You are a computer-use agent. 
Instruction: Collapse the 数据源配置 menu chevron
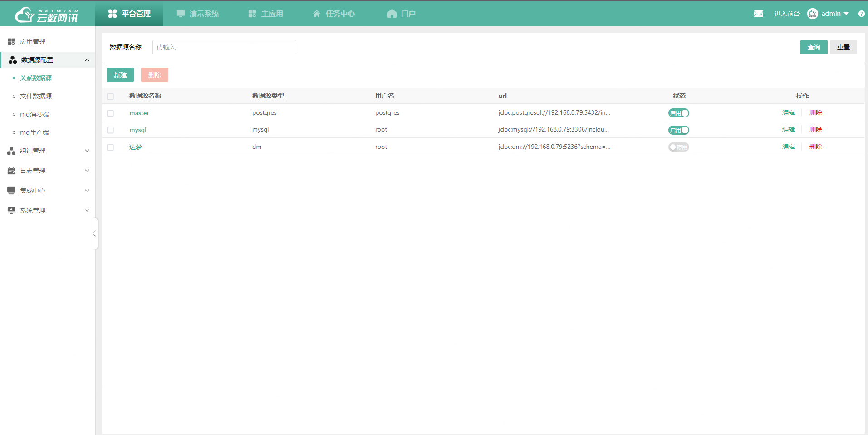87,60
